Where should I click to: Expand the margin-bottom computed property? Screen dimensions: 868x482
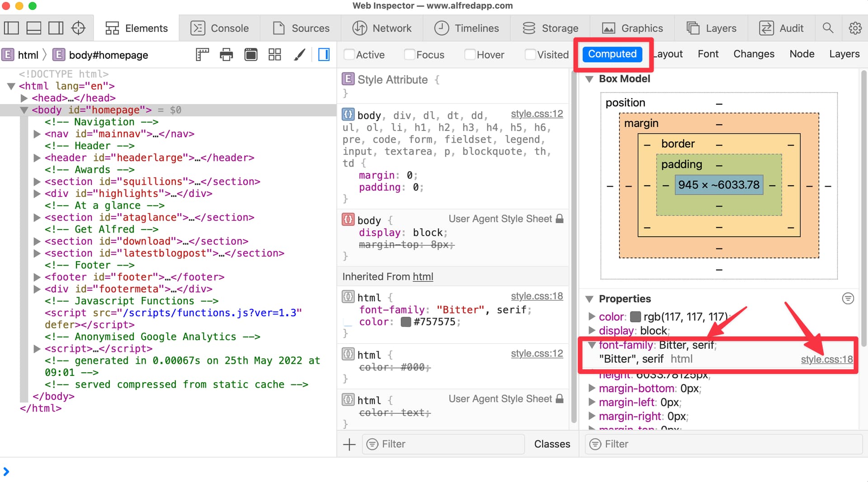[591, 388]
